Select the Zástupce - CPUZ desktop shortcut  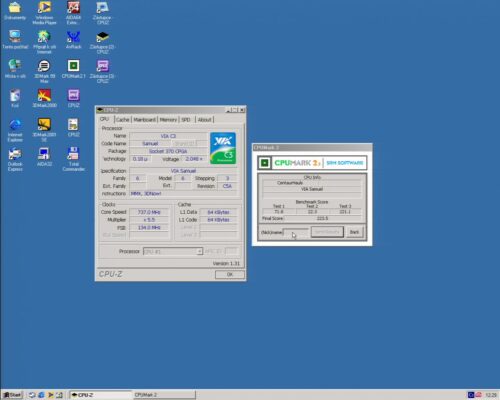[x=102, y=13]
